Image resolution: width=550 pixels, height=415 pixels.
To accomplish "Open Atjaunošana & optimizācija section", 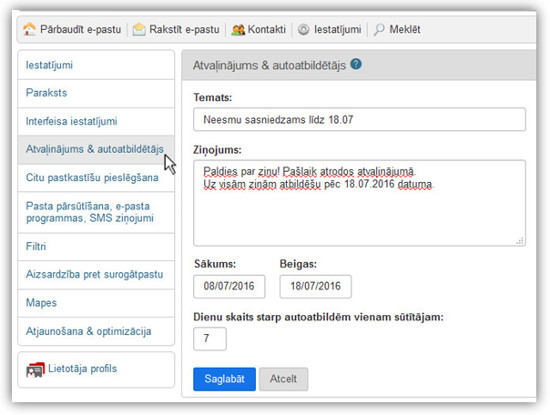I will [x=96, y=332].
